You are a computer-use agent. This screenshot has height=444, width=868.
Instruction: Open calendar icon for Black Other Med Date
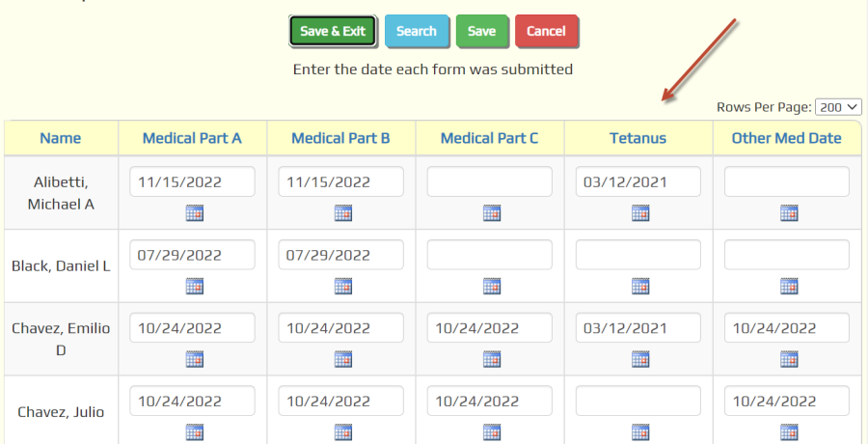tap(789, 286)
